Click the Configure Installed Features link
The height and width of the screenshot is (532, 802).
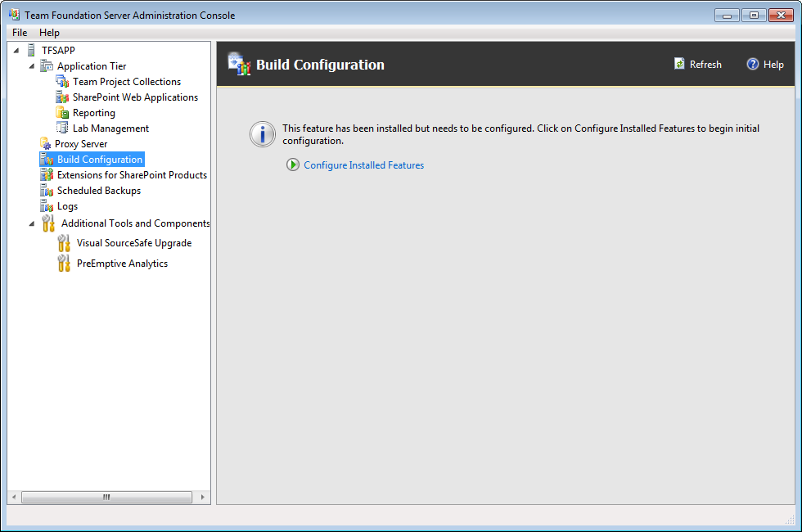(x=363, y=165)
